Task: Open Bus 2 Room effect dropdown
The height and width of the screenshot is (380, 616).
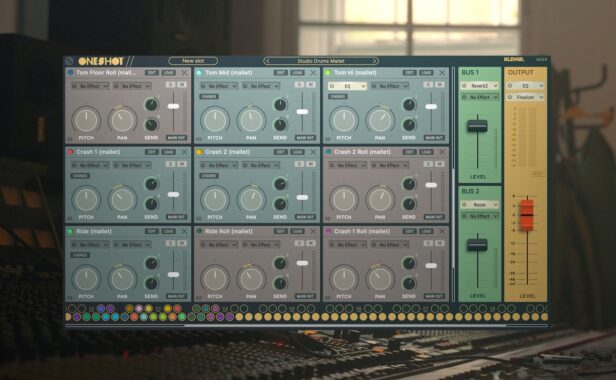Action: click(480, 204)
